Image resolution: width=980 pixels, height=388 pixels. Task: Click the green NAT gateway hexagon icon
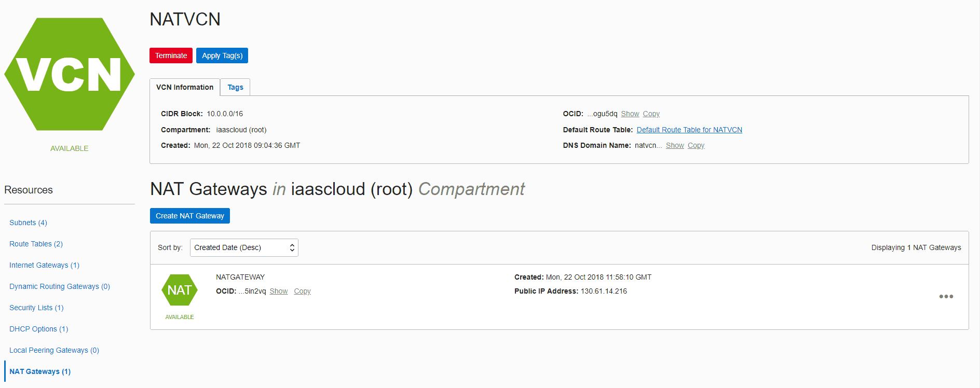(x=180, y=290)
